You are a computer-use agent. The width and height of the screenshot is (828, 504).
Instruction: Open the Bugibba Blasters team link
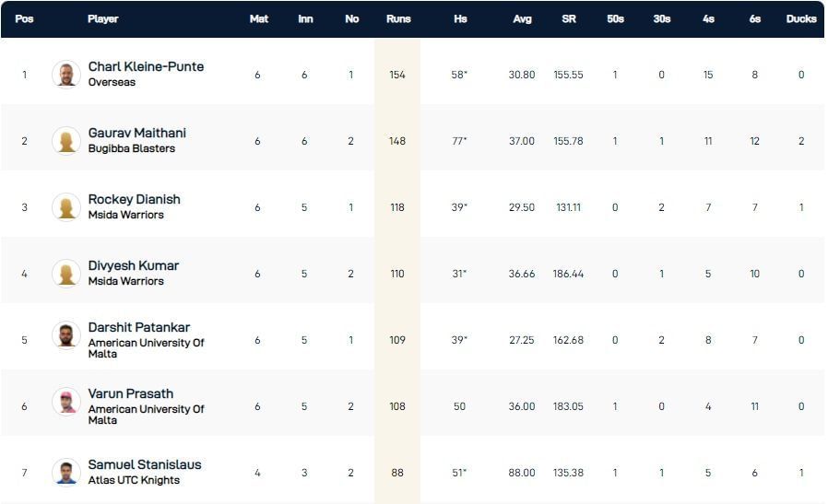point(131,149)
